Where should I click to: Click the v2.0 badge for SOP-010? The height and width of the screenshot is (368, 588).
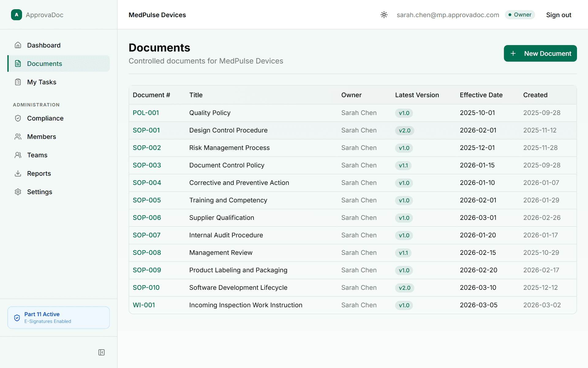click(405, 288)
